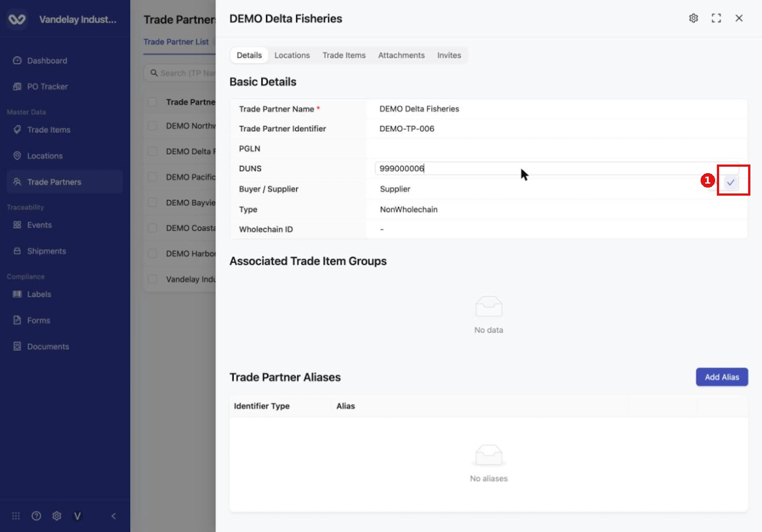Click into the DUNS input field
Image resolution: width=762 pixels, height=532 pixels.
(x=557, y=168)
